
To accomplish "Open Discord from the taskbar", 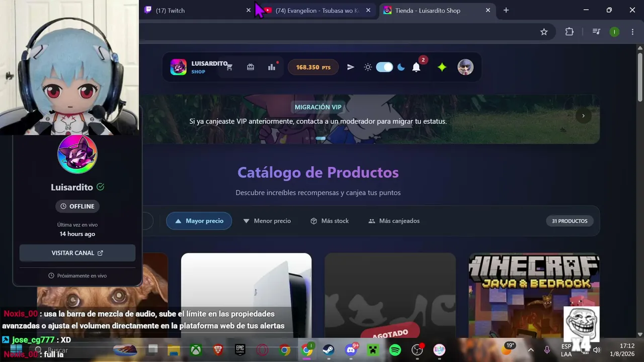I will 351,350.
